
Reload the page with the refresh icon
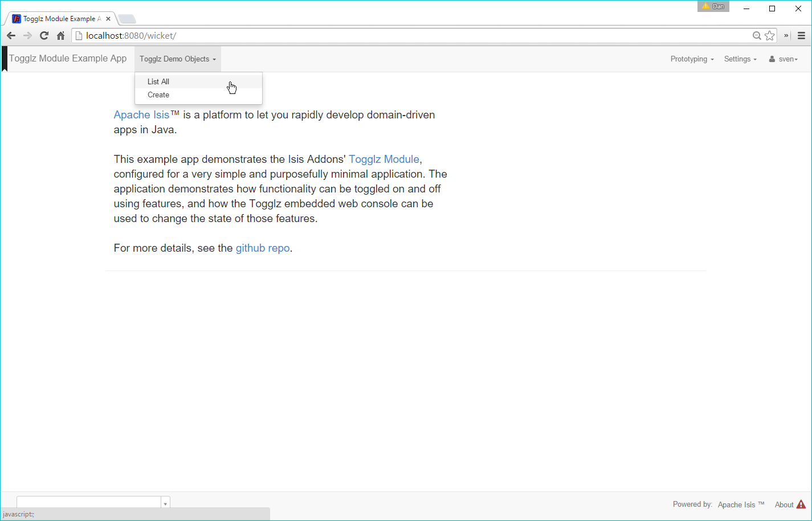44,35
